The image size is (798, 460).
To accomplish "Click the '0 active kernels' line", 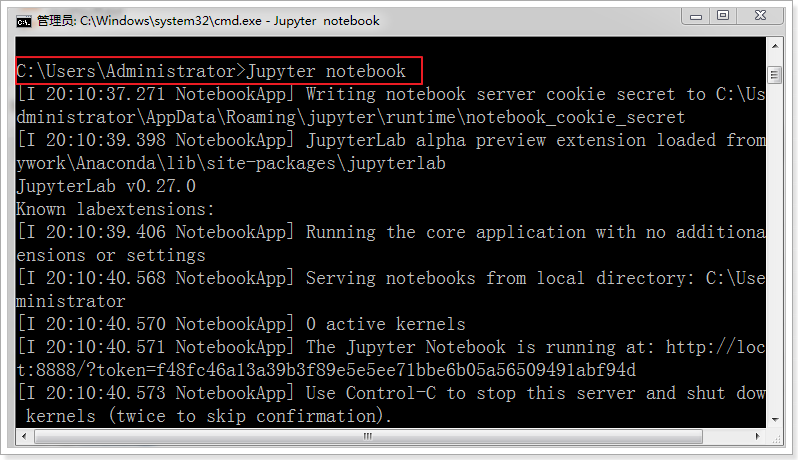I will pyautogui.click(x=241, y=324).
